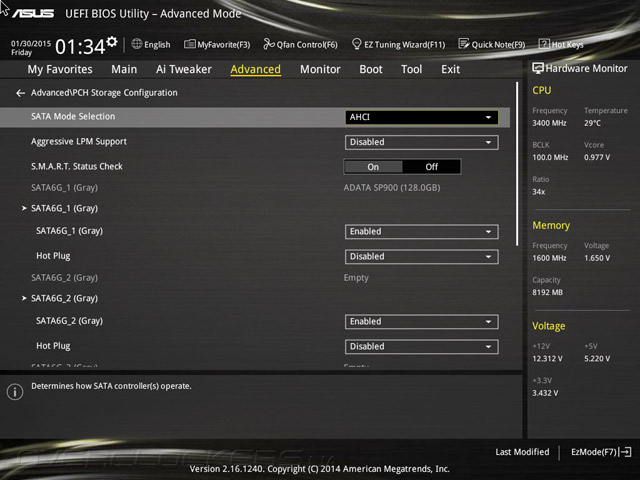The image size is (640, 480).
Task: Click the Version 2.16.1240 copyright text
Action: coord(320,469)
